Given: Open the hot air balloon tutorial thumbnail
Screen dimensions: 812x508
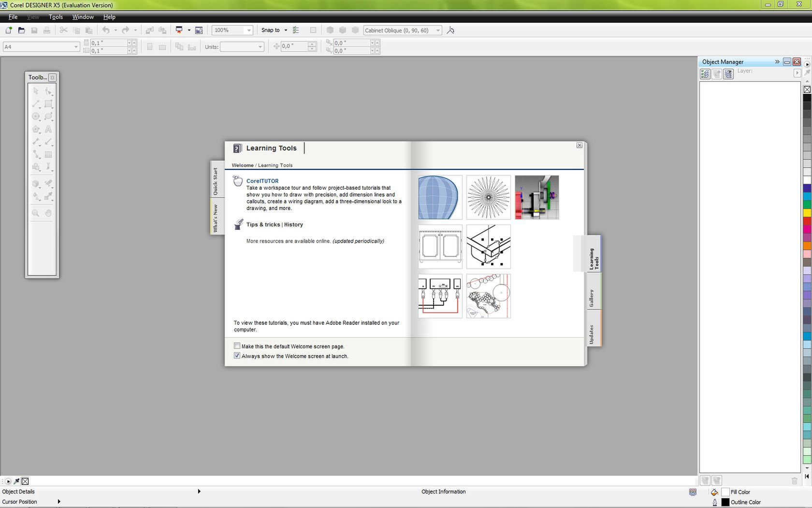Looking at the screenshot, I should [440, 197].
